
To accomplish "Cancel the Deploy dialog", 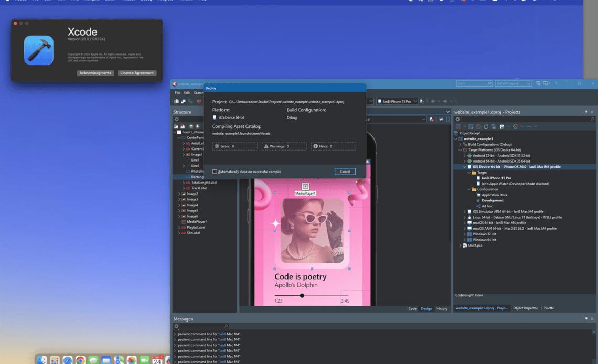I will pos(345,172).
